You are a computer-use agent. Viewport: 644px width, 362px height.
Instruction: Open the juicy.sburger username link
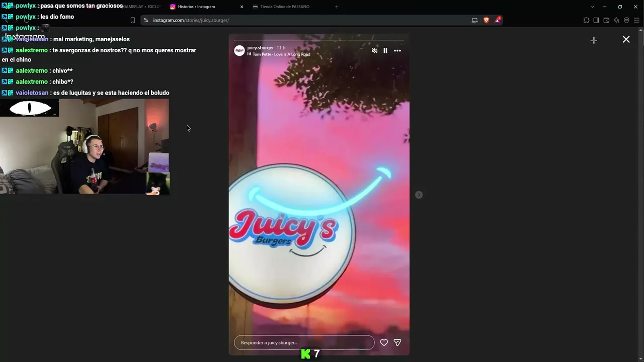[x=260, y=48]
